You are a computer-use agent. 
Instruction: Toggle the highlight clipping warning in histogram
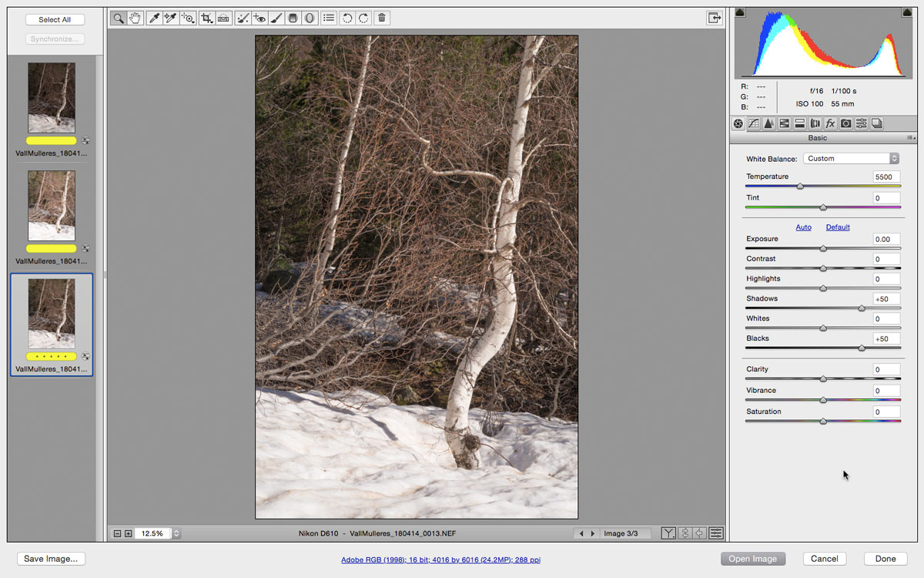point(906,12)
